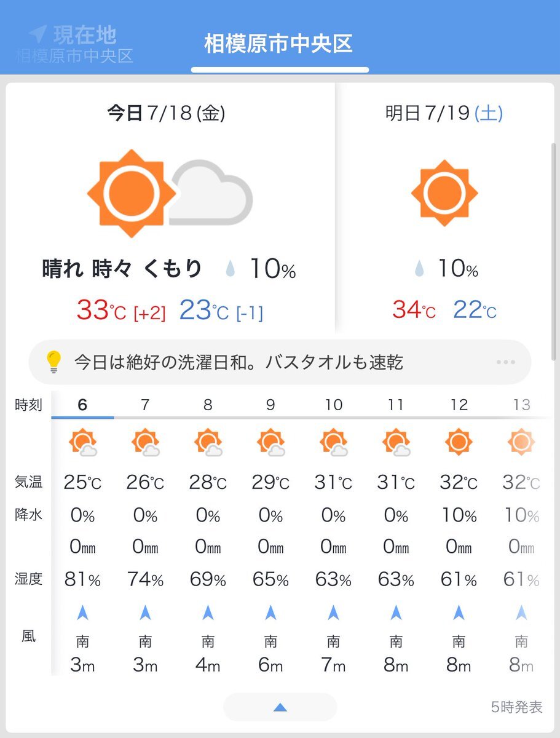560x738 pixels.
Task: Tap the current location arrow icon
Action: click(37, 33)
